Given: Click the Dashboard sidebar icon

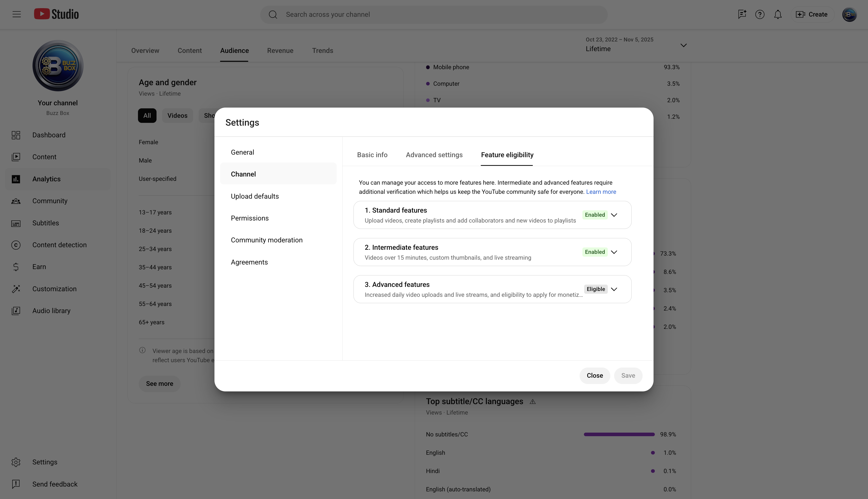Looking at the screenshot, I should [x=16, y=135].
